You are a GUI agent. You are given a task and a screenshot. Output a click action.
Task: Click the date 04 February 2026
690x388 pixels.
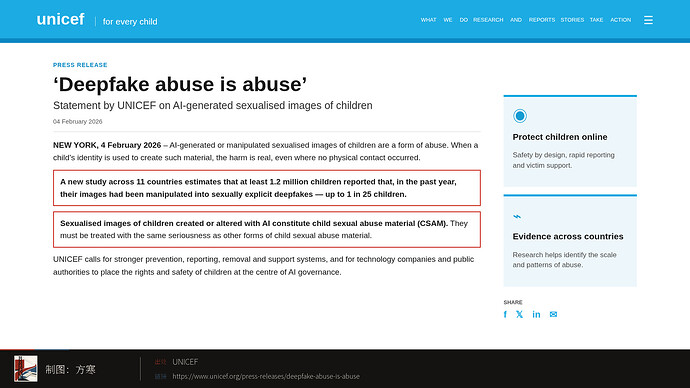77,121
